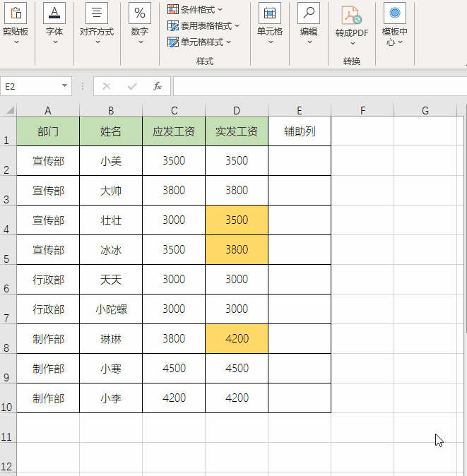Expand the 编辑 group chevron
The image size is (467, 476).
(x=309, y=42)
